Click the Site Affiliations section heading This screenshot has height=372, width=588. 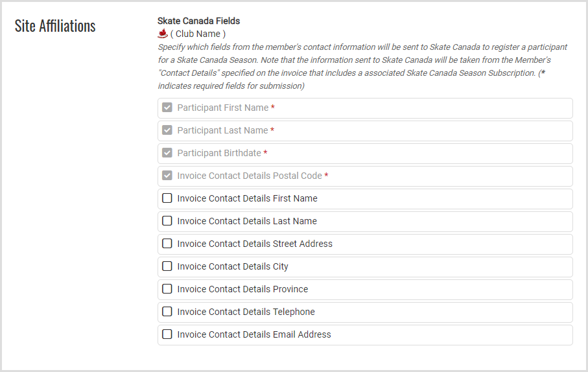tap(55, 26)
